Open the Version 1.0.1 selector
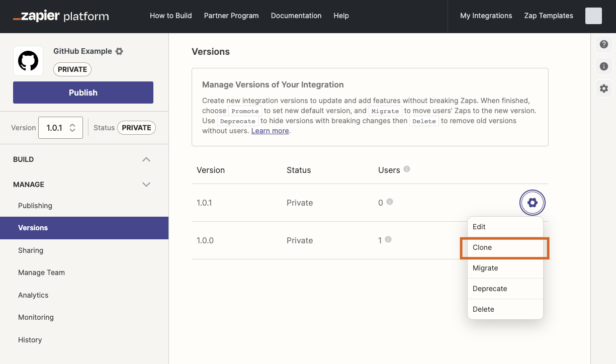The width and height of the screenshot is (616, 364). click(60, 128)
